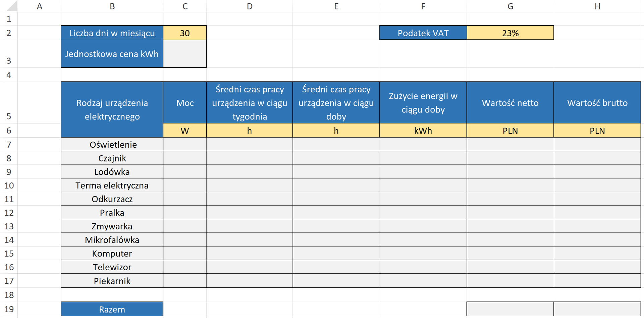
Task: Click the Wartość brutto header cell
Action: click(597, 103)
